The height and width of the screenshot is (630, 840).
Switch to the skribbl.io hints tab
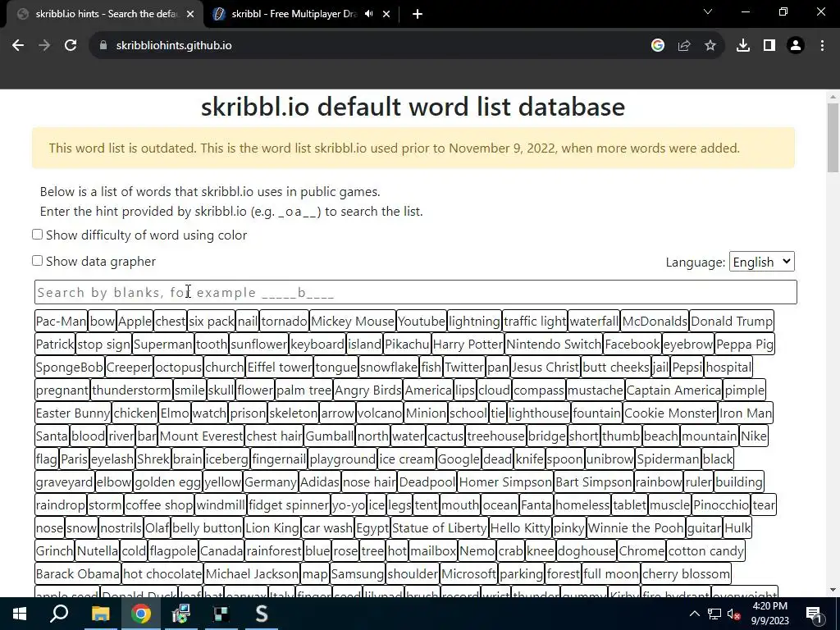tap(106, 14)
